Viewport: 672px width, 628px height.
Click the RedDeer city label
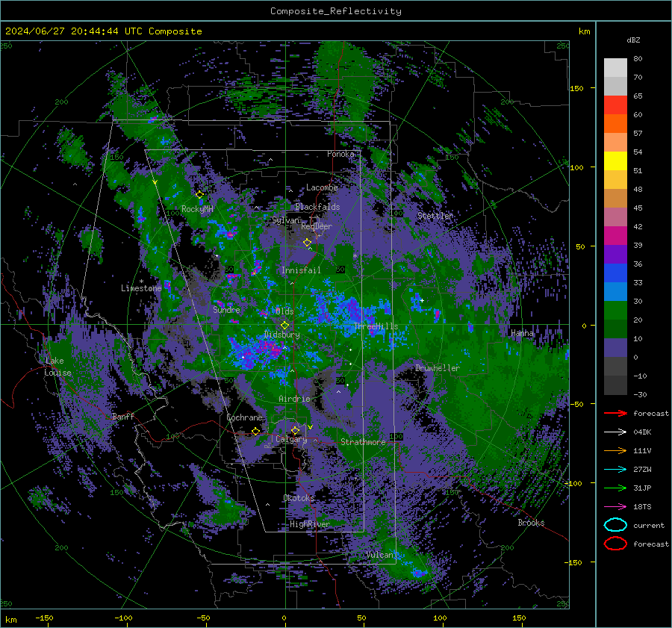[x=317, y=226]
